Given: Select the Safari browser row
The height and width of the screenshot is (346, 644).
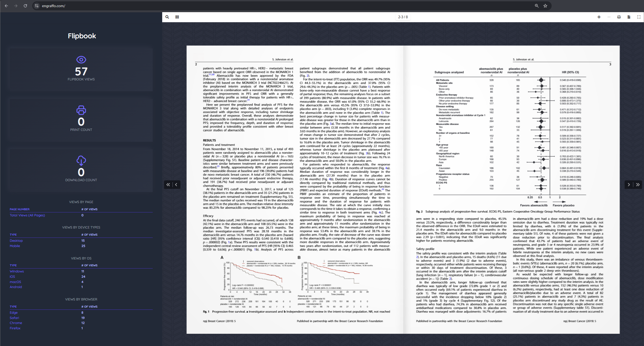Looking at the screenshot, I should (x=81, y=318).
